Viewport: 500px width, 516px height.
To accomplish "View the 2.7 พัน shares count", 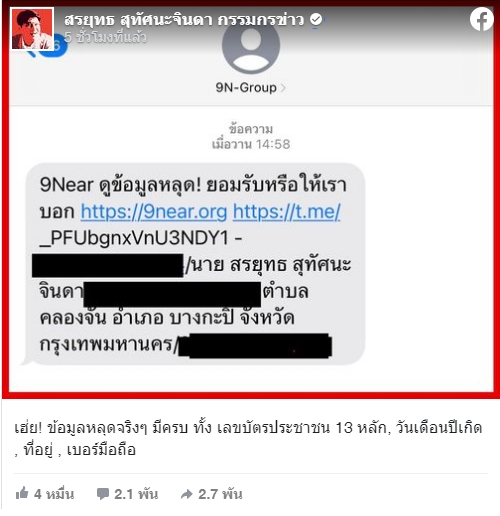I will (220, 494).
